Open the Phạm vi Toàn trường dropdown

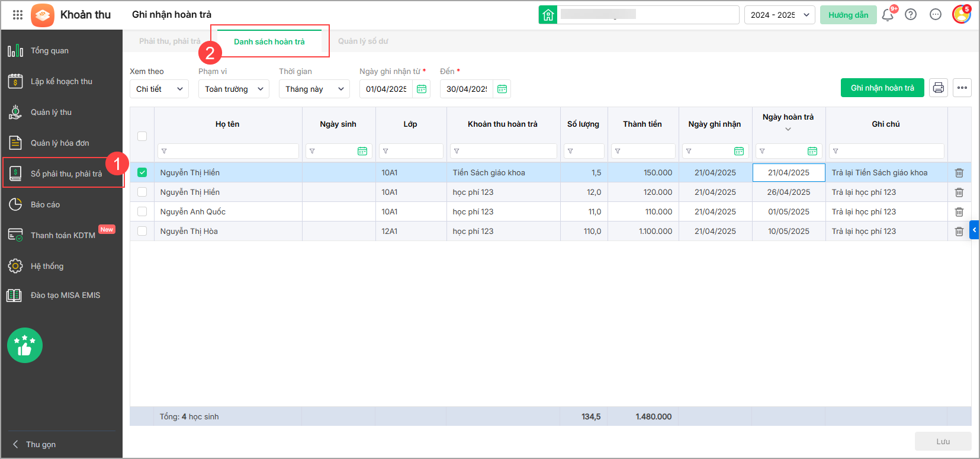(233, 89)
